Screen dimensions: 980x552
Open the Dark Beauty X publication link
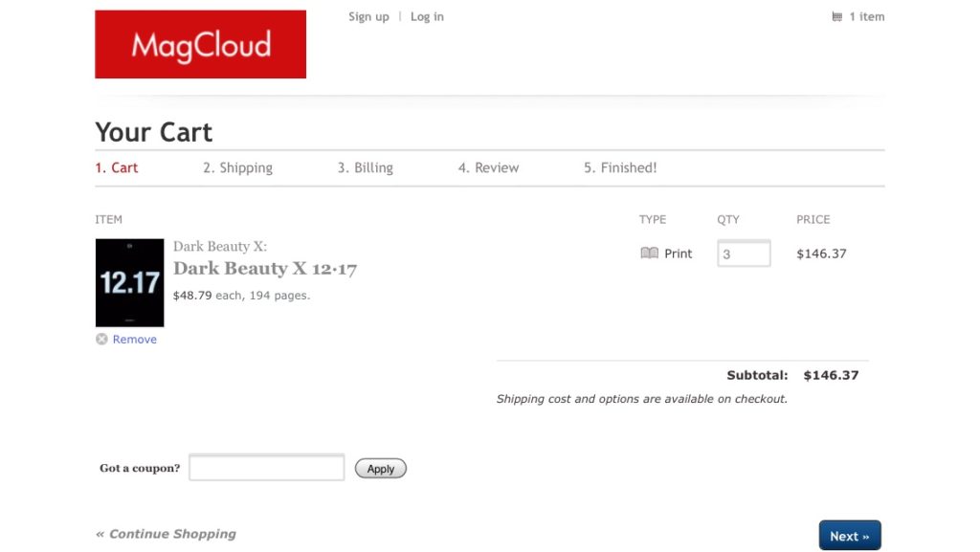(219, 247)
